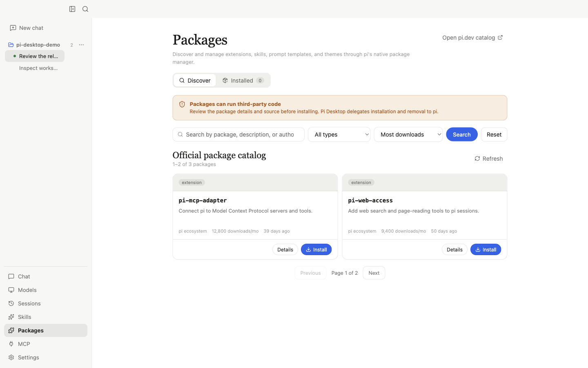Go to the Next page of packages
The width and height of the screenshot is (588, 368).
(374, 273)
